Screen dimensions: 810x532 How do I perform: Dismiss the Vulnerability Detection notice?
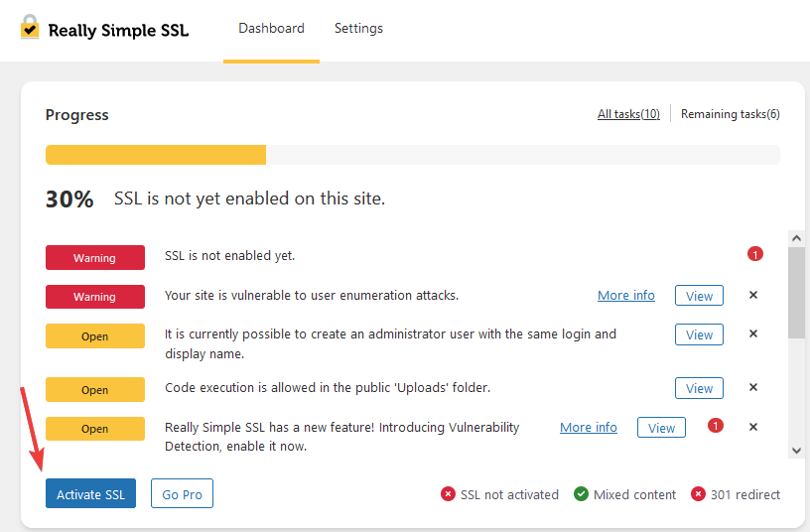click(x=753, y=427)
